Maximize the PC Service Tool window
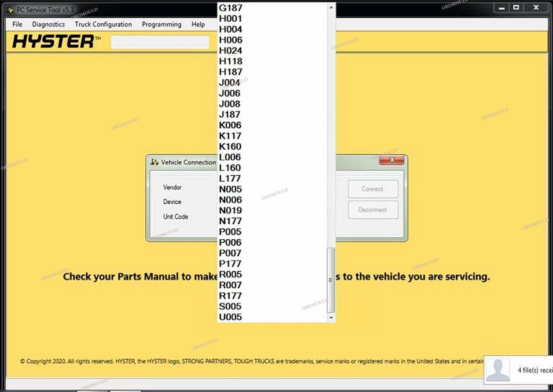The image size is (553, 392). [x=516, y=8]
